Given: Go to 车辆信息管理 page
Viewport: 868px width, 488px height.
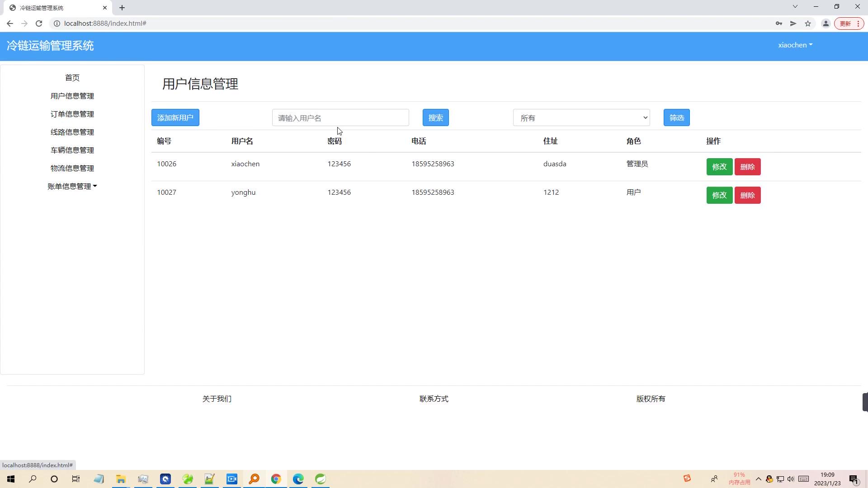Looking at the screenshot, I should (x=72, y=150).
